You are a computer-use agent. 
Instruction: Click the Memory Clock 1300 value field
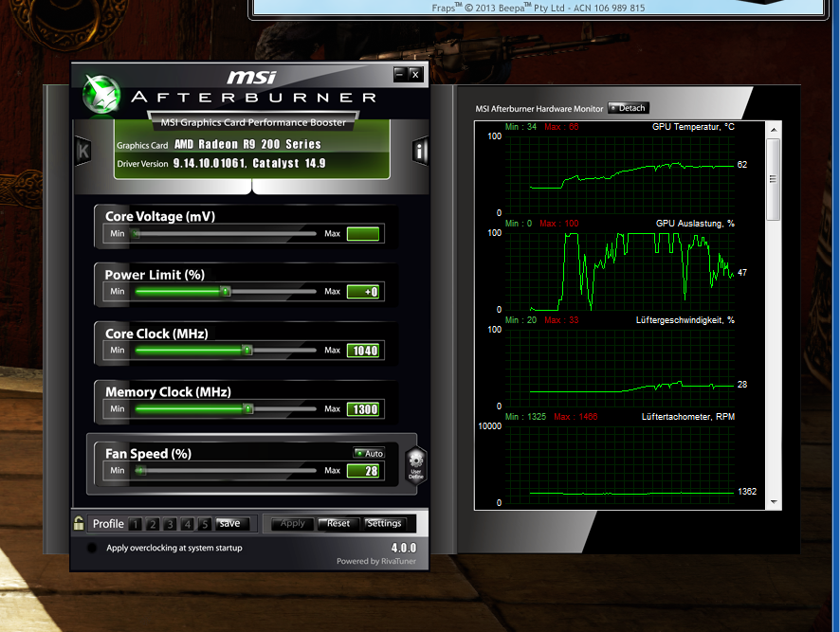coord(365,409)
